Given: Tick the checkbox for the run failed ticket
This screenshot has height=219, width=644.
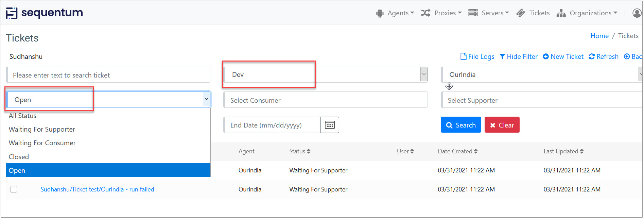Looking at the screenshot, I should click(14, 189).
